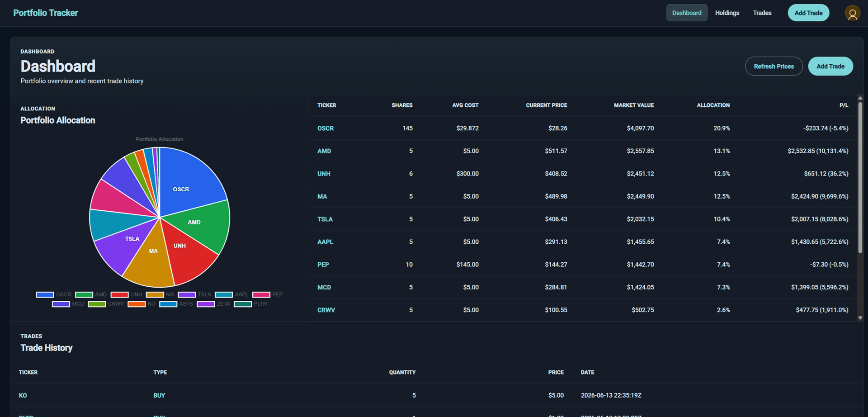
Task: Open the user profile avatar icon
Action: (x=853, y=13)
